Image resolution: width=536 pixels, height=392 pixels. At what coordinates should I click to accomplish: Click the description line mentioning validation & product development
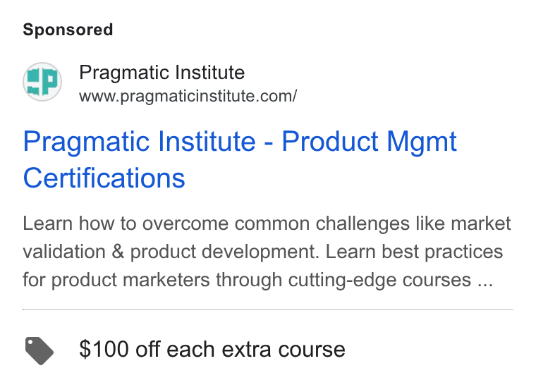263,252
